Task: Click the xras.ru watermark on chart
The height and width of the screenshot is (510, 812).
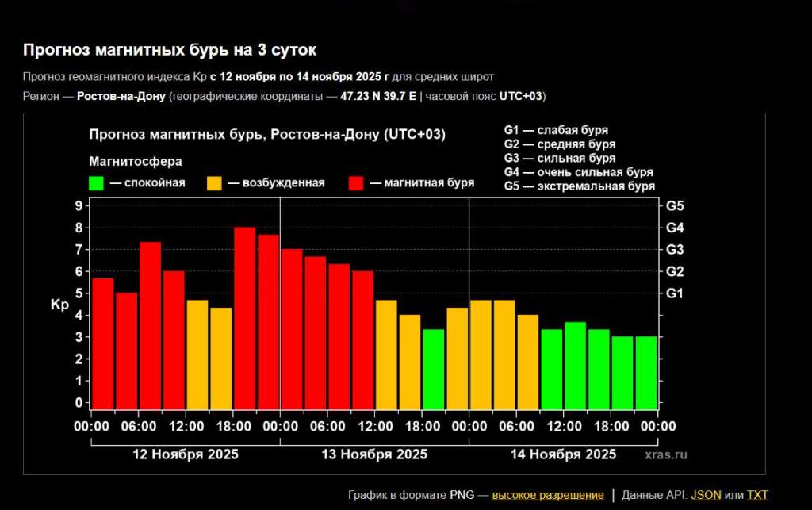Action: point(665,455)
